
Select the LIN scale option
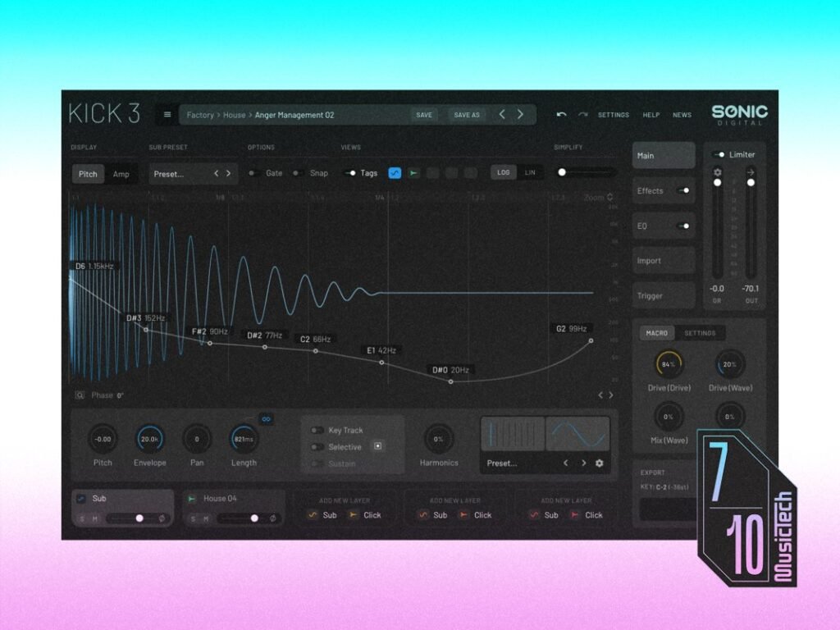point(530,172)
